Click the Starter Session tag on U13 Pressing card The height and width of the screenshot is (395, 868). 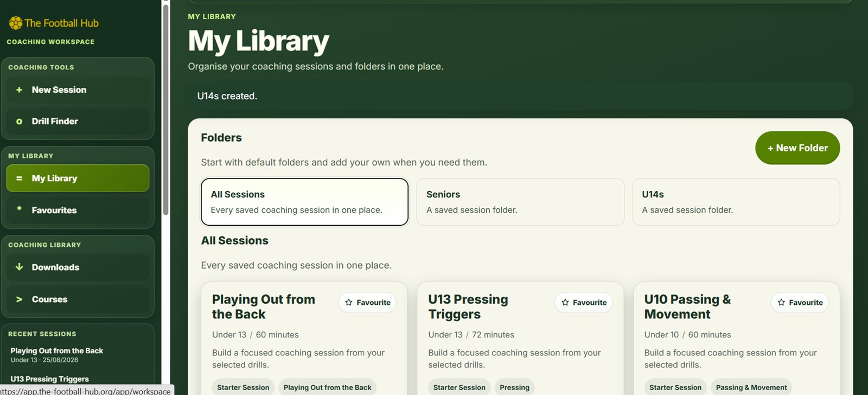[459, 387]
